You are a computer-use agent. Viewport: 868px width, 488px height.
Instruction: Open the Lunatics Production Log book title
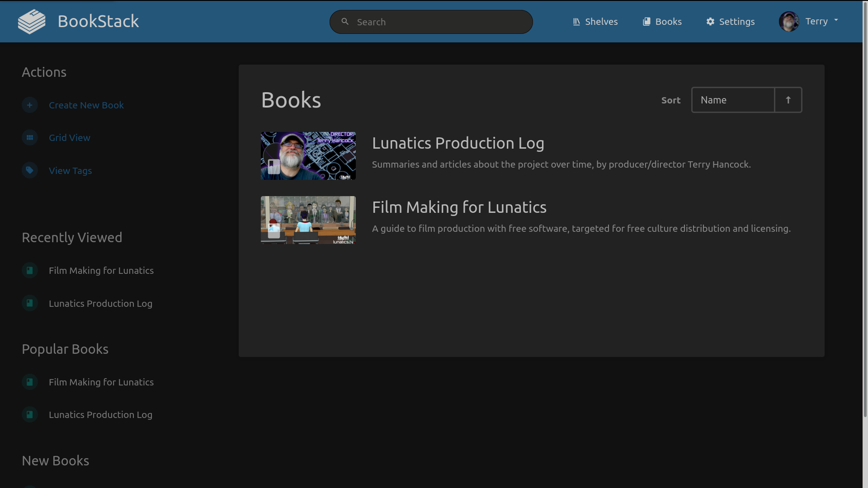458,143
